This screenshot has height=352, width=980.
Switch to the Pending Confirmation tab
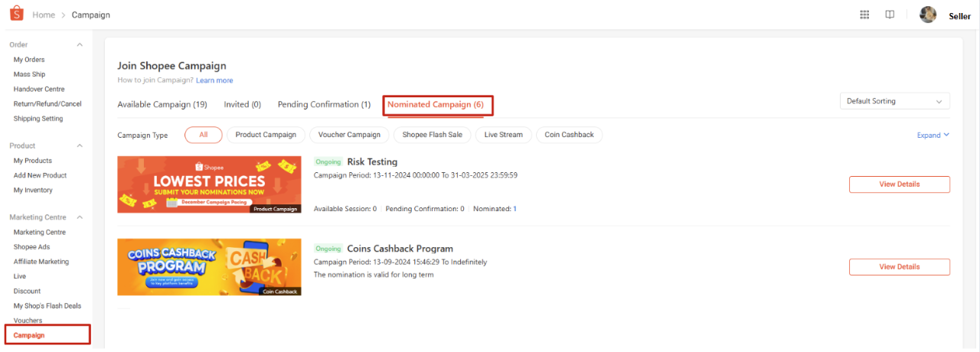pyautogui.click(x=324, y=105)
